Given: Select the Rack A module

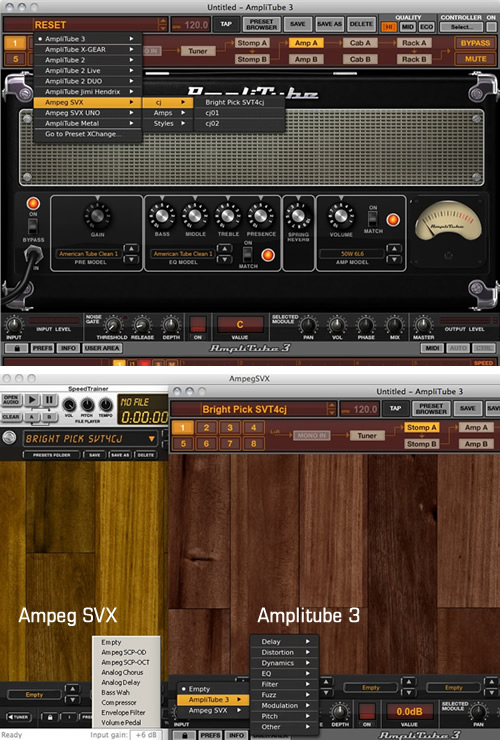Looking at the screenshot, I should 414,43.
